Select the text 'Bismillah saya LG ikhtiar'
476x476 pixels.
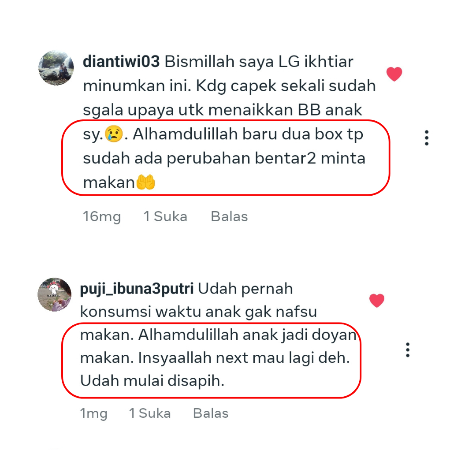pos(259,62)
